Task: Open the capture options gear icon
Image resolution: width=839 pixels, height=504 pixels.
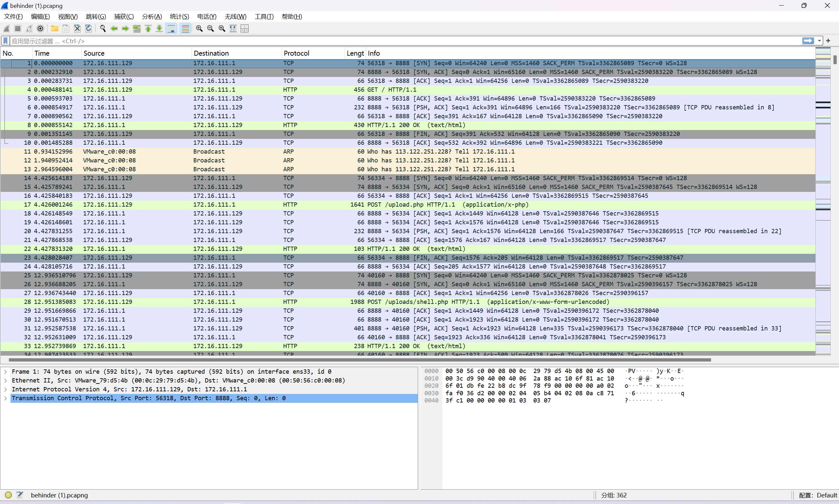Action: pyautogui.click(x=40, y=28)
